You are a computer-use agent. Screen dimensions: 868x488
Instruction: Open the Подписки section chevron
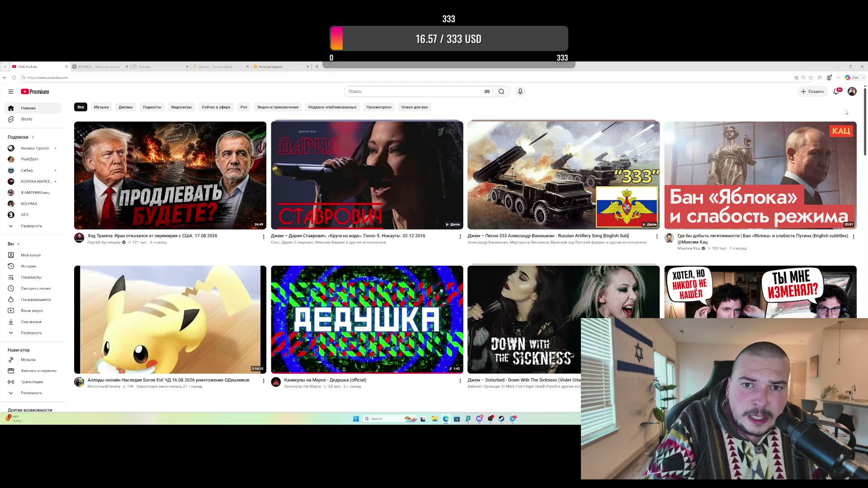[x=33, y=137]
